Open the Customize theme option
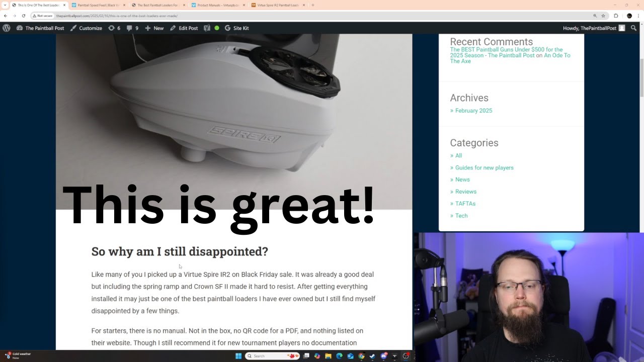Screen dimensions: 644x362 (86, 28)
